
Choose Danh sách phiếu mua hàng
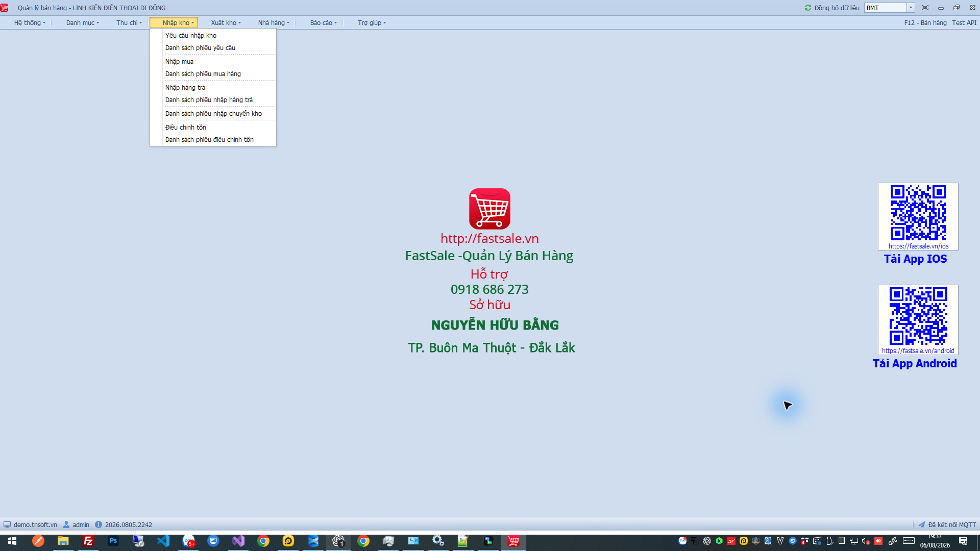(213, 73)
